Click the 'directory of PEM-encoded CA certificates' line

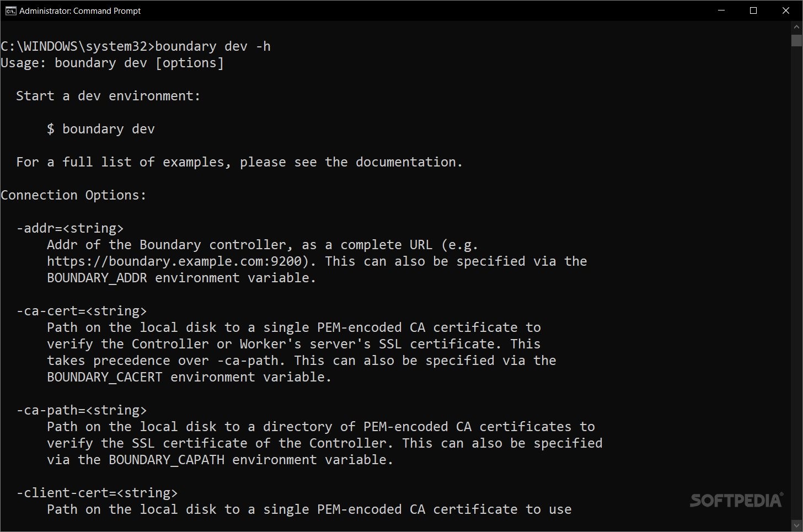click(321, 427)
